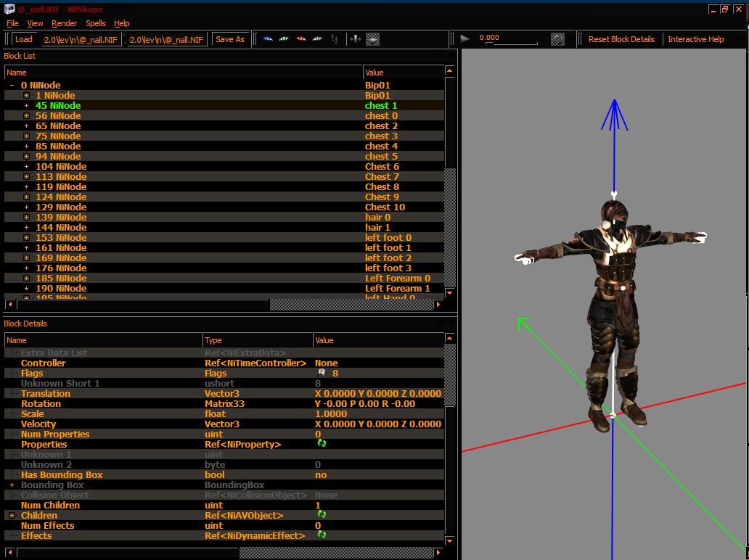749x560 pixels.
Task: Click the Controller value 'None'
Action: [x=327, y=363]
